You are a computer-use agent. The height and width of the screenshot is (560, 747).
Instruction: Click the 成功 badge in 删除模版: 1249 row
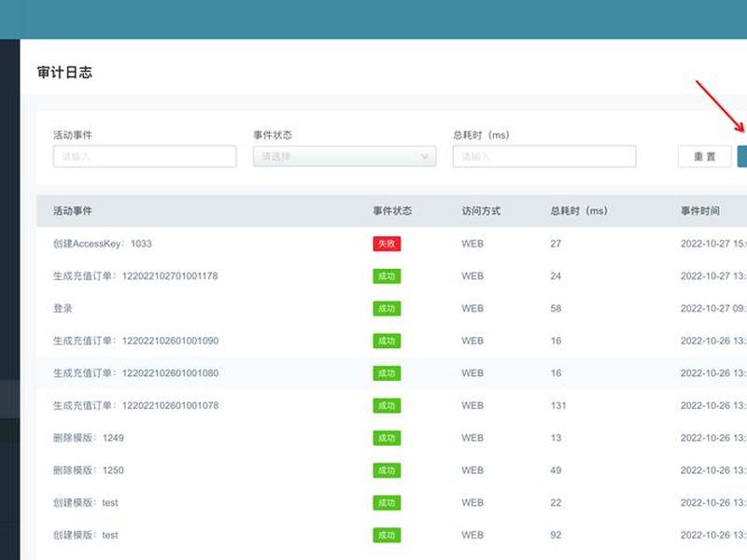(x=387, y=438)
